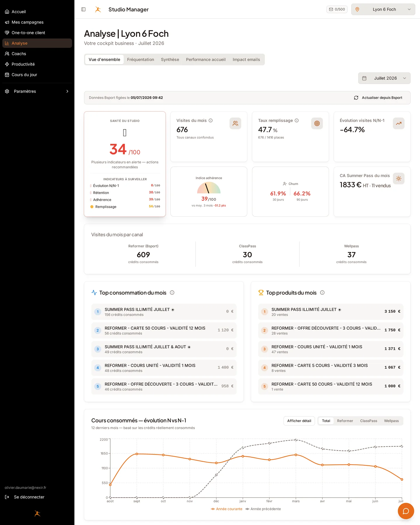Viewport: 420px width, 525px height.
Task: Click the visitors people icon card
Action: click(x=235, y=123)
